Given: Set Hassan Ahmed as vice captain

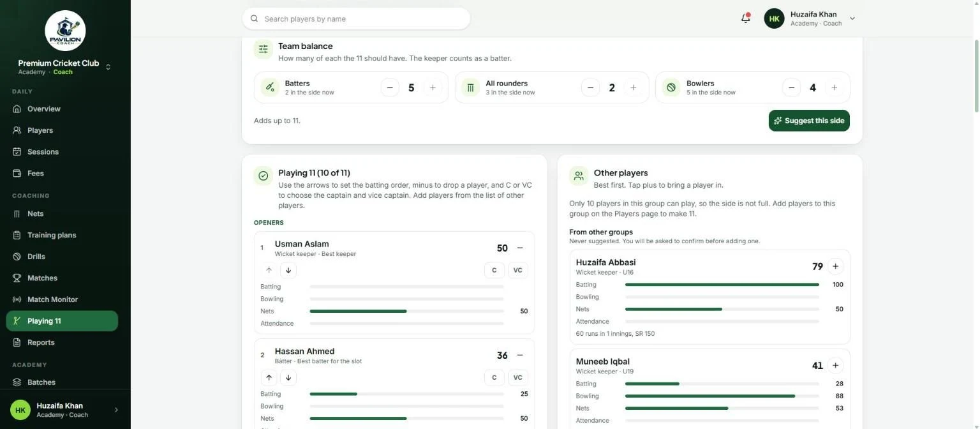Looking at the screenshot, I should (517, 377).
